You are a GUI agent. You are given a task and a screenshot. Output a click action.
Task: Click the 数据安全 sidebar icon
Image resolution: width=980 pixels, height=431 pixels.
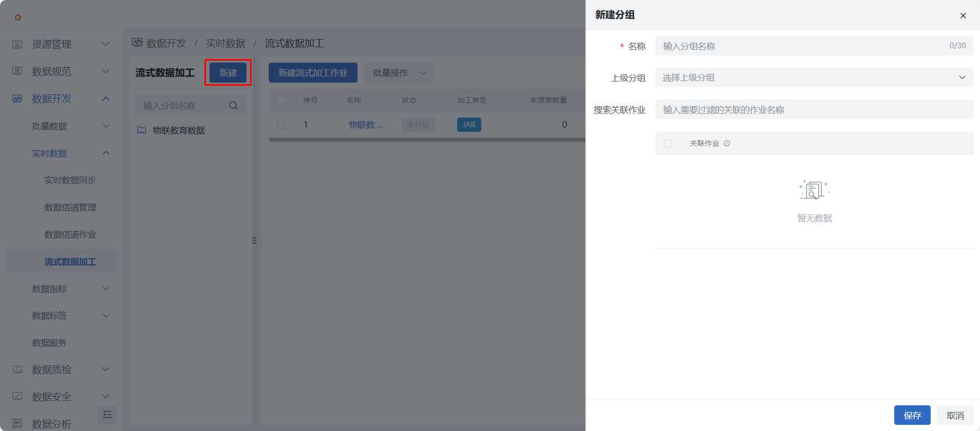click(x=17, y=396)
